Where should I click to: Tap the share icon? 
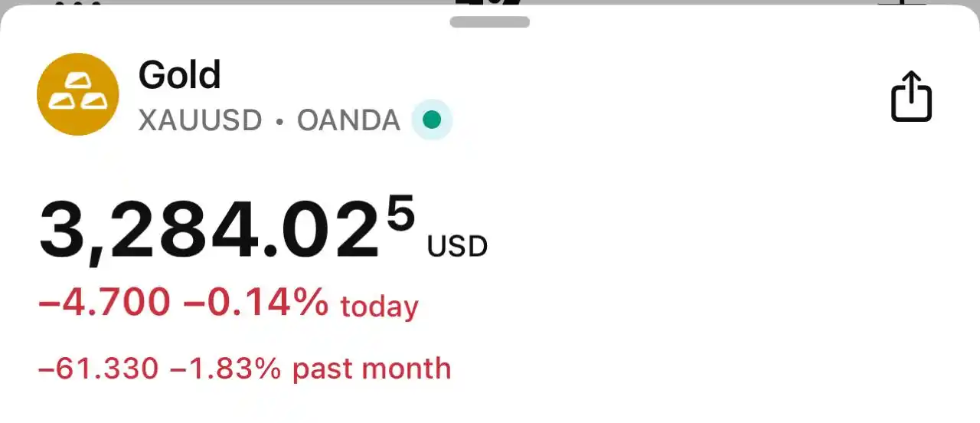pyautogui.click(x=911, y=96)
